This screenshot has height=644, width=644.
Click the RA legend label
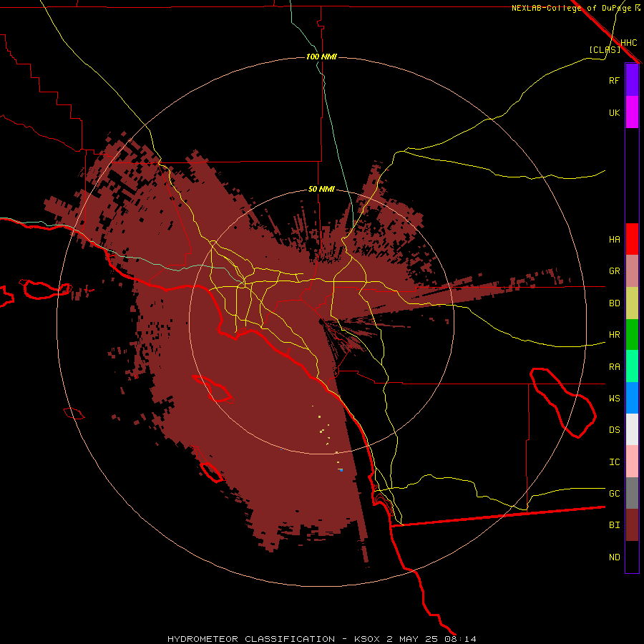coord(614,367)
